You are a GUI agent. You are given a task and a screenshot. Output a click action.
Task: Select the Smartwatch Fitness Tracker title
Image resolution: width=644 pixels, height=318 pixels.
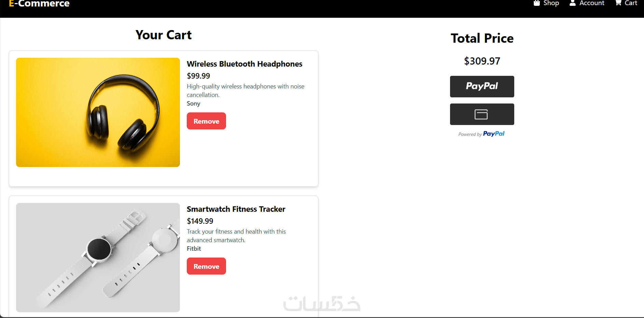coord(236,209)
